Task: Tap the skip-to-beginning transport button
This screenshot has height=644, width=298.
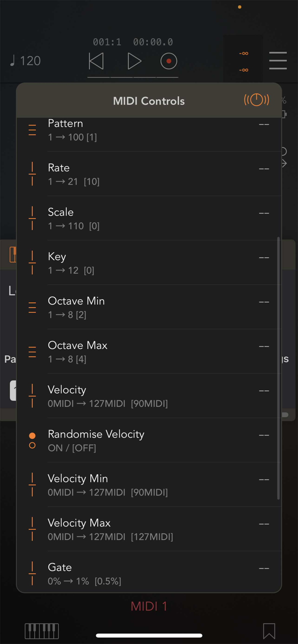Action: pos(96,61)
